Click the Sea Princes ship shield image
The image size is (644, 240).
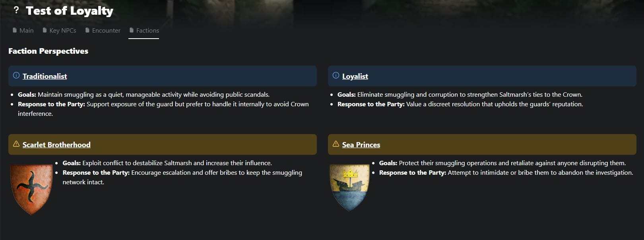pyautogui.click(x=350, y=187)
